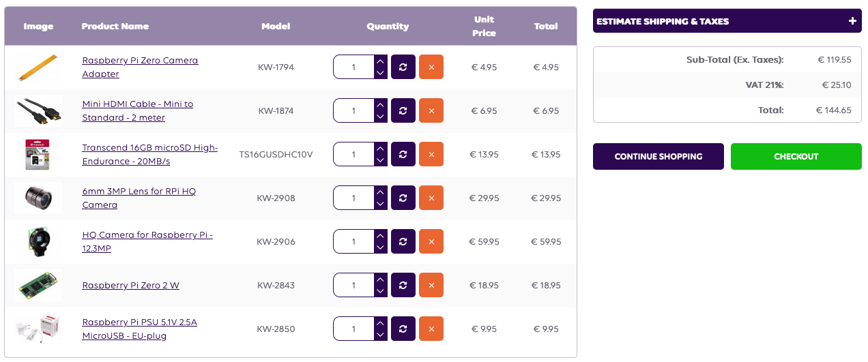Open the Transcend 16GB microSD product link
This screenshot has width=868, height=362.
(x=150, y=154)
